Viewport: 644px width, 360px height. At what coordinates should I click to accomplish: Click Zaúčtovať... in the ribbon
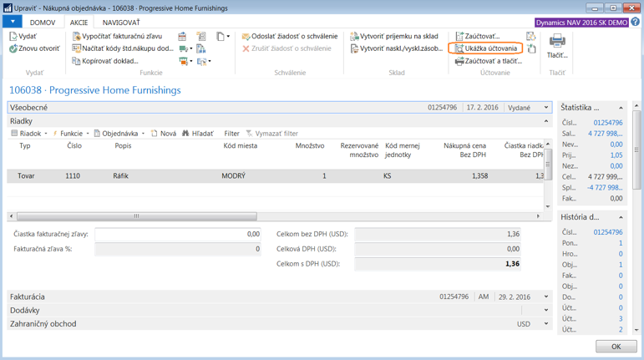pos(478,37)
